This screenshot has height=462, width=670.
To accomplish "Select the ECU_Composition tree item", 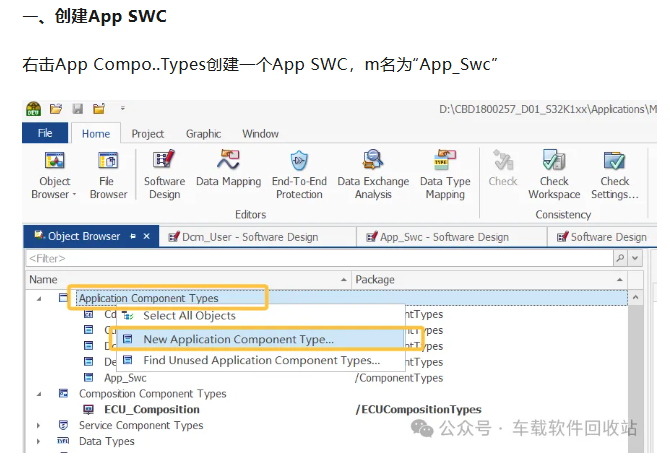I will pyautogui.click(x=152, y=409).
